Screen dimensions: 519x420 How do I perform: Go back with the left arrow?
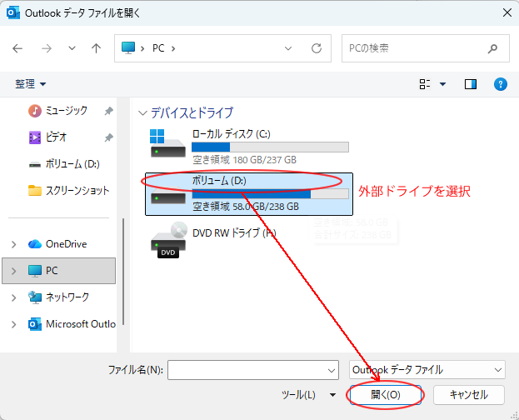(x=17, y=48)
